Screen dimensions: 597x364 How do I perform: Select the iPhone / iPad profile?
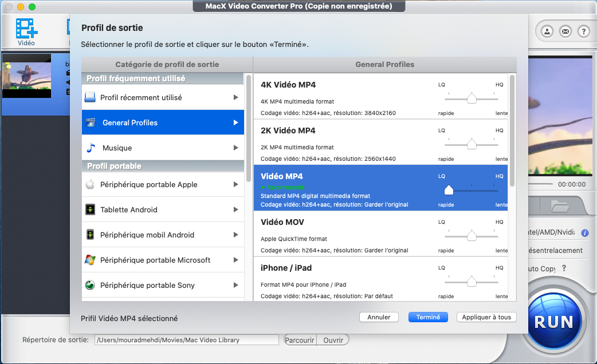(x=381, y=279)
